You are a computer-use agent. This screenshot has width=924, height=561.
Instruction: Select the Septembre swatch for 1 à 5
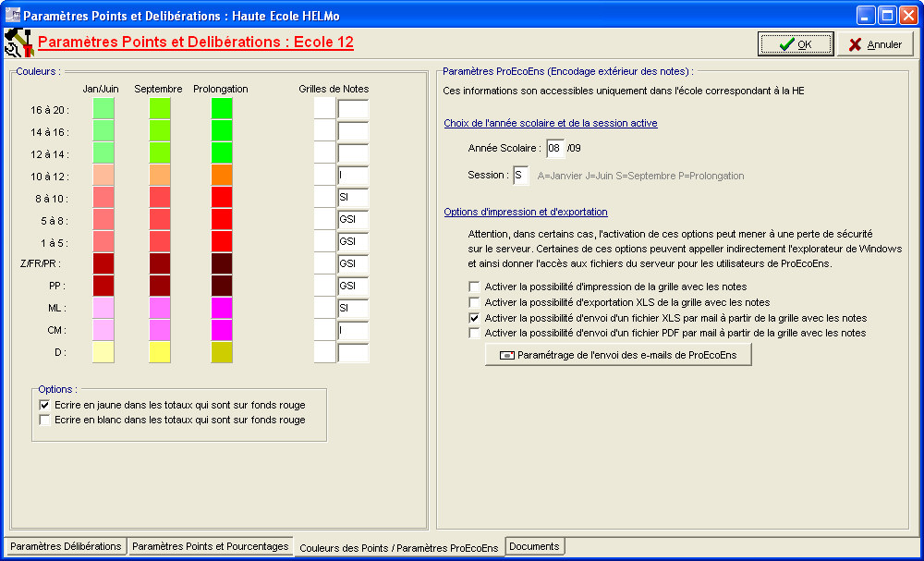click(x=160, y=241)
